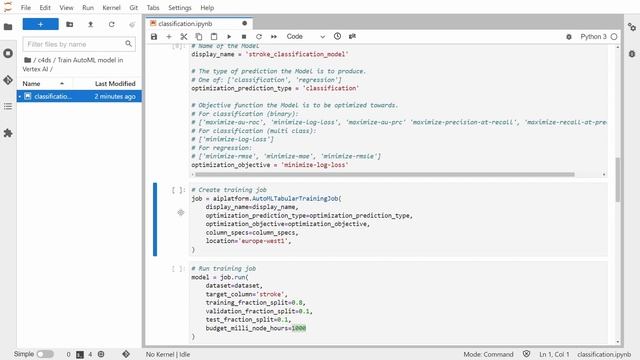
Task: Save the notebook
Action: 154,37
